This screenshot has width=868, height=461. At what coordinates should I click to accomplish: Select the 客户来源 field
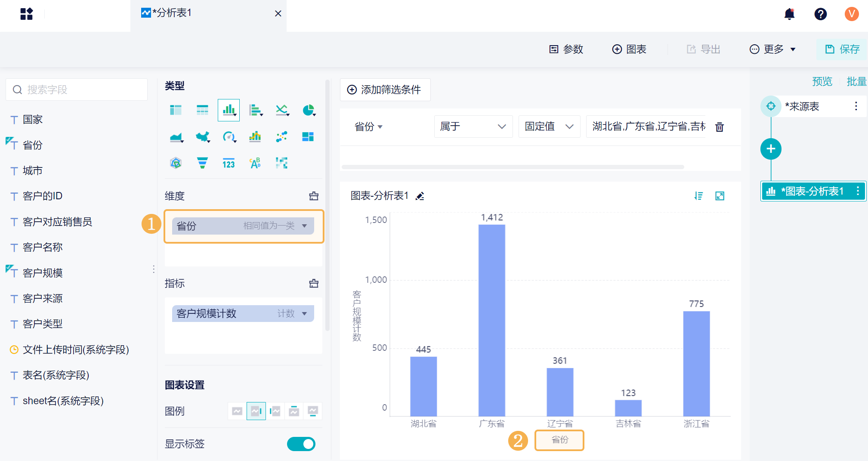(42, 299)
